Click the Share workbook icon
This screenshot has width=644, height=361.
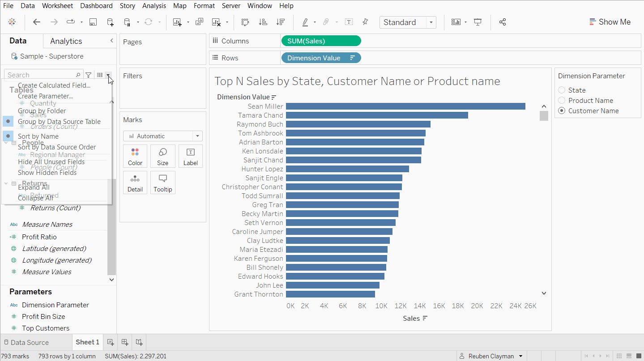502,21
